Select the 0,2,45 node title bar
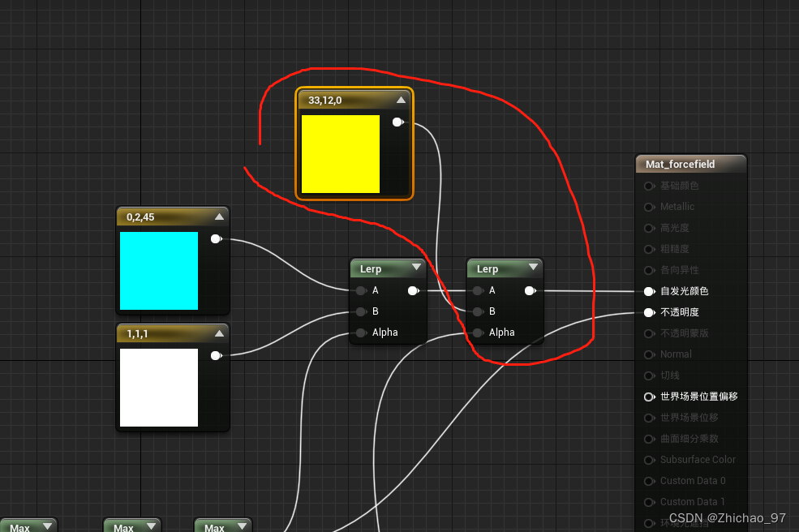 coord(173,217)
